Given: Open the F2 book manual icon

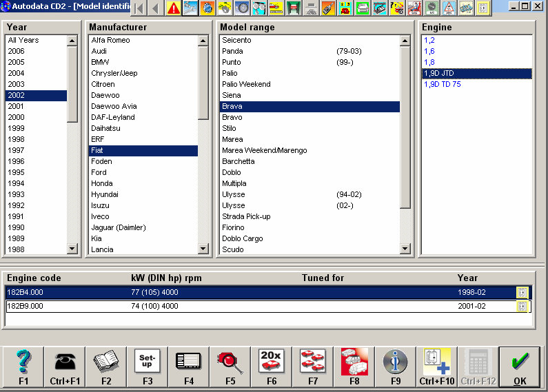Looking at the screenshot, I should pyautogui.click(x=106, y=366).
